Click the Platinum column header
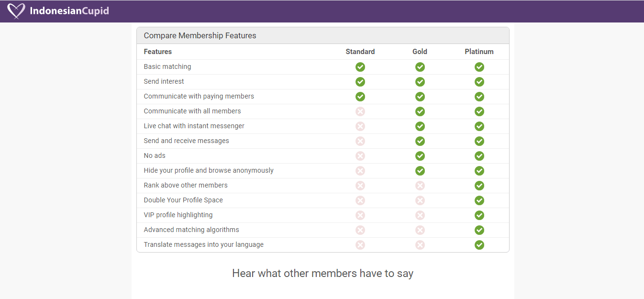The width and height of the screenshot is (644, 299). (x=479, y=52)
